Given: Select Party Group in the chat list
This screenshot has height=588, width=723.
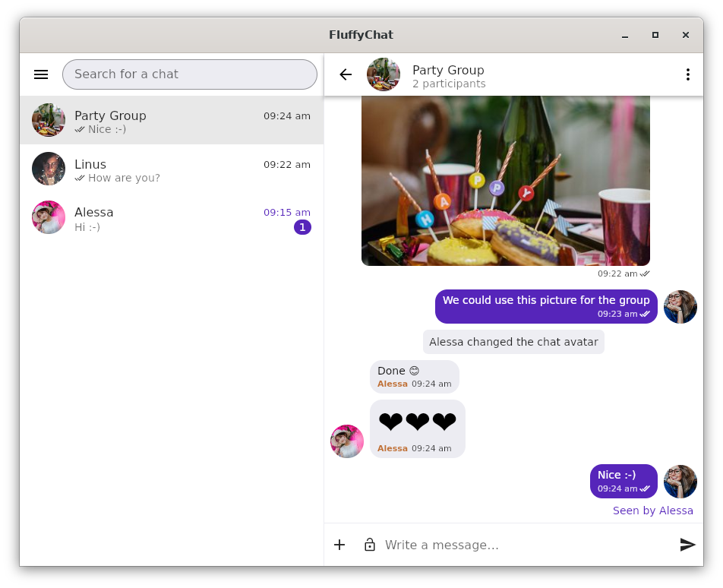Looking at the screenshot, I should click(172, 120).
